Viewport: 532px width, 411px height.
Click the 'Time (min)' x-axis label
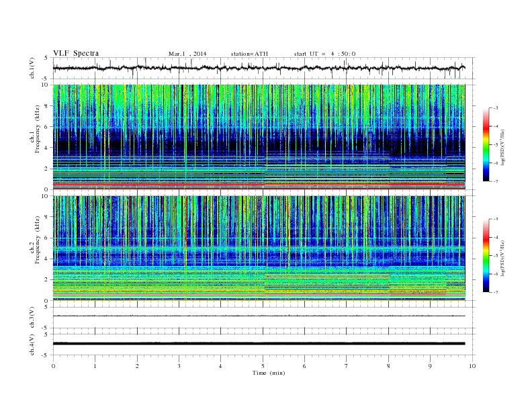[269, 373]
